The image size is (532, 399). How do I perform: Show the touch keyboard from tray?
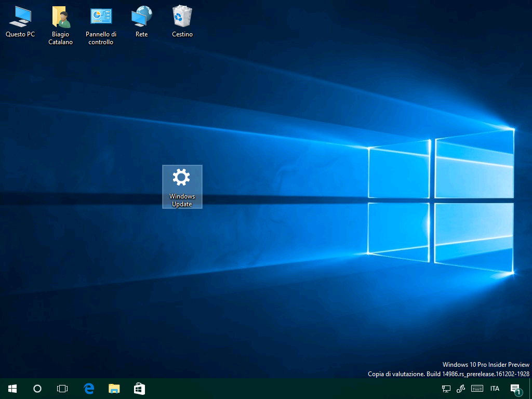477,389
